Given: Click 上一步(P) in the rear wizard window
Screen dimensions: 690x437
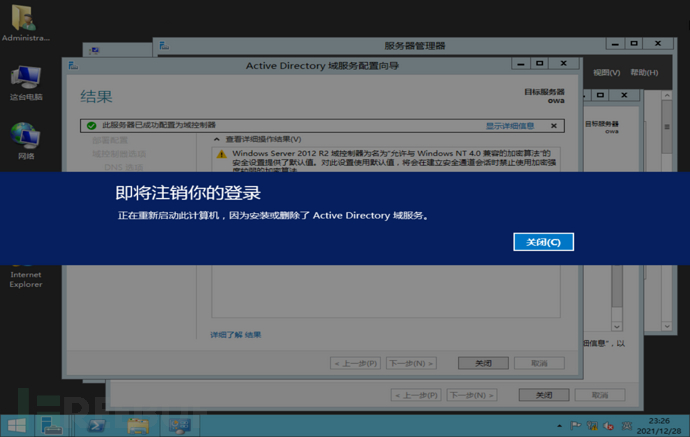Looking at the screenshot, I should pos(416,395).
